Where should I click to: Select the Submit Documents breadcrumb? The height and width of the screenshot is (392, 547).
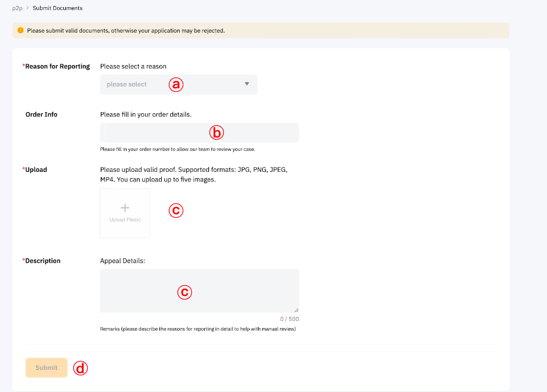pyautogui.click(x=58, y=8)
